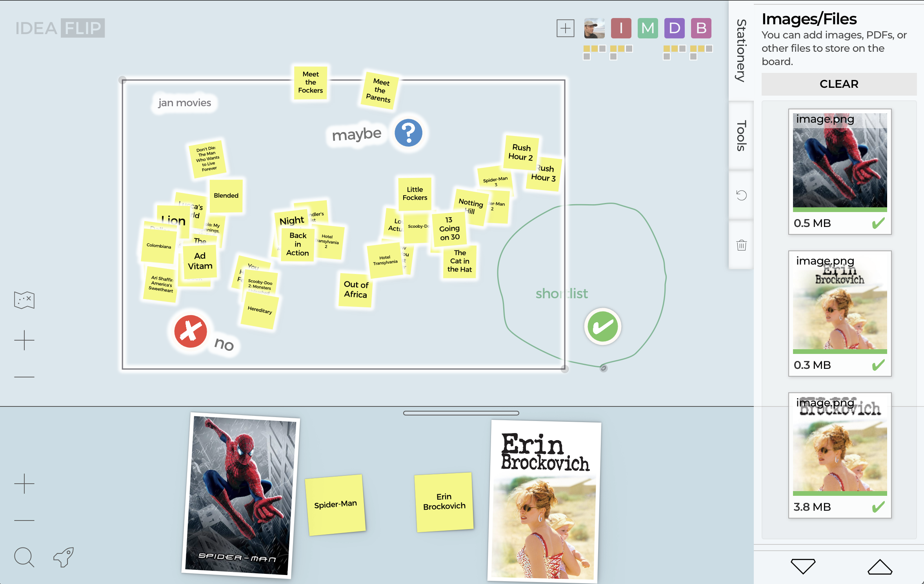Select the pink 'B' user avatar
The height and width of the screenshot is (584, 924).
point(701,28)
